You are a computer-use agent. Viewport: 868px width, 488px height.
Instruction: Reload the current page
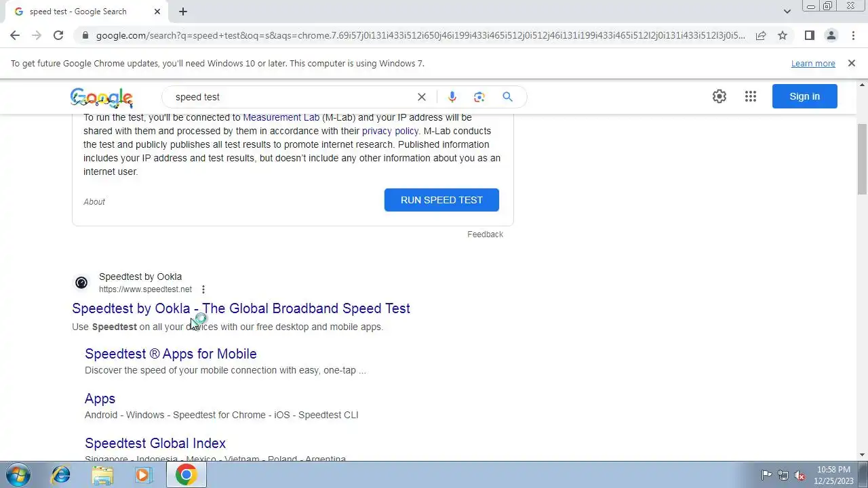click(58, 35)
